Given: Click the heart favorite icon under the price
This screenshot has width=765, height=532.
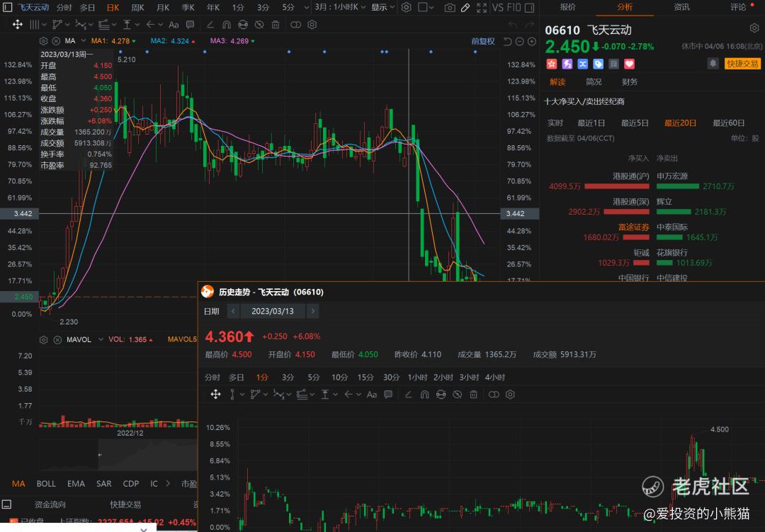Looking at the screenshot, I should tap(630, 64).
